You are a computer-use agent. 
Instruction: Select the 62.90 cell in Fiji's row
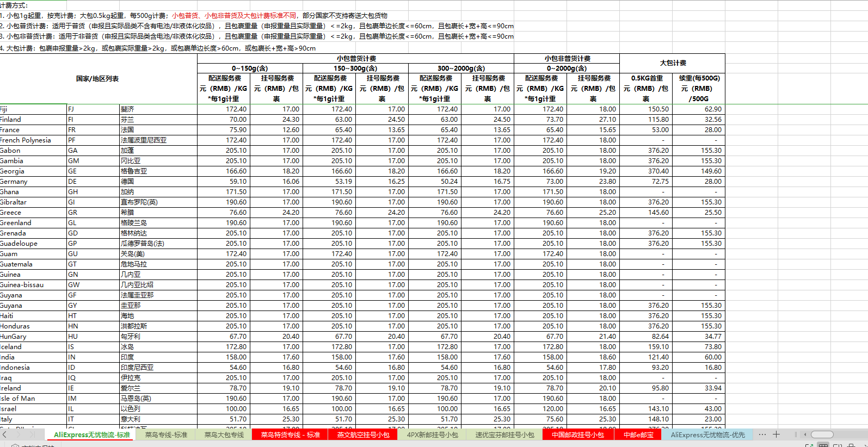pyautogui.click(x=699, y=109)
